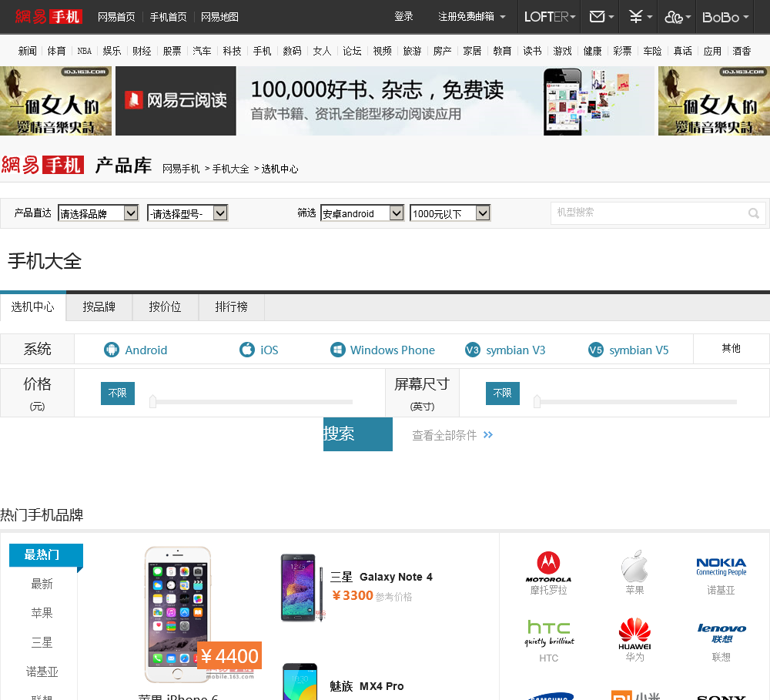
Task: Select the Windows Phone system icon
Action: pyautogui.click(x=338, y=350)
